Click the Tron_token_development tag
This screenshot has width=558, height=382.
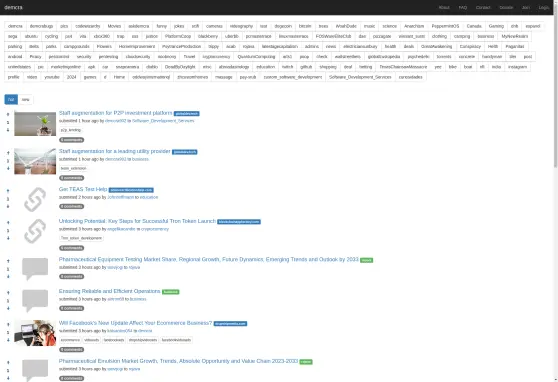click(x=81, y=238)
